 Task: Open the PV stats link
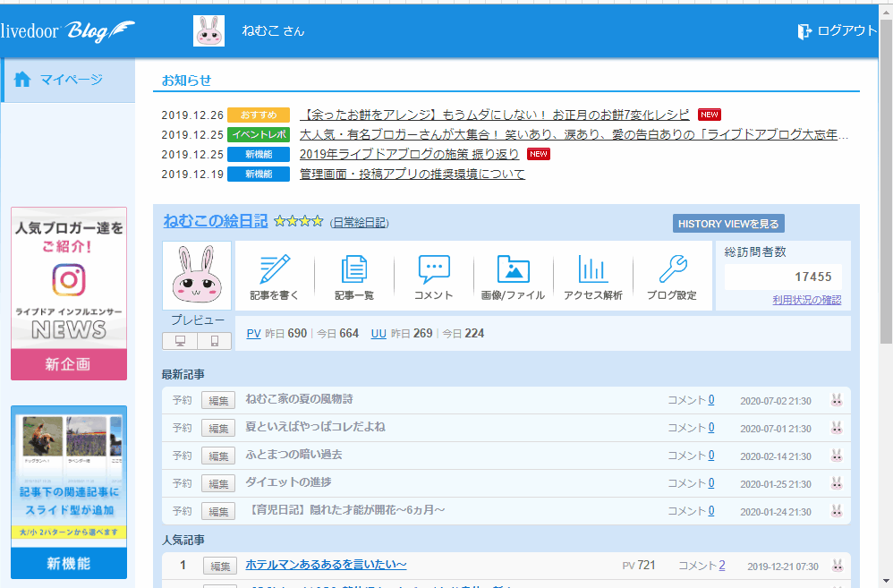click(253, 333)
